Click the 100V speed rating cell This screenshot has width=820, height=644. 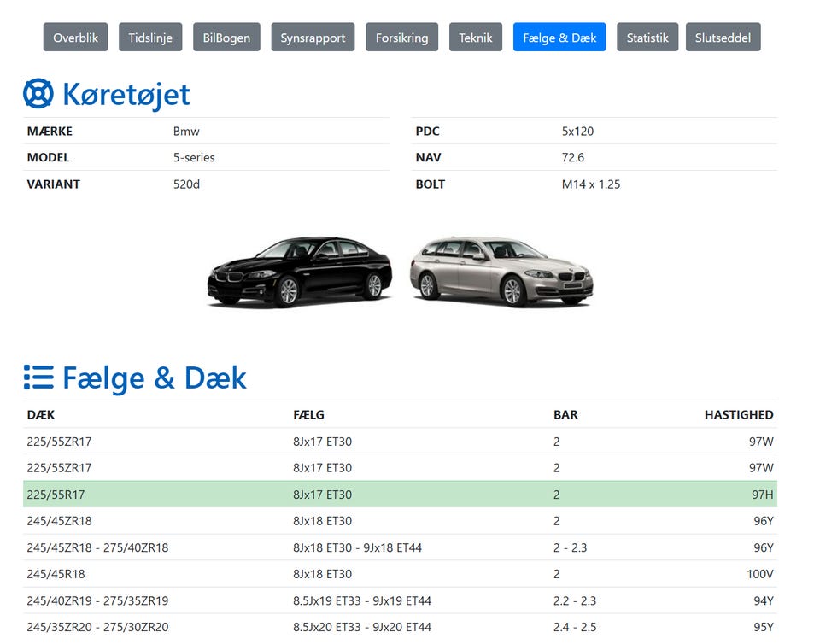760,574
